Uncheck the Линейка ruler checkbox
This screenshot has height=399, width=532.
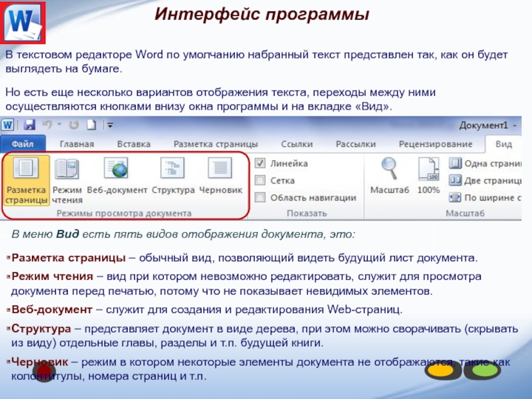click(x=261, y=163)
